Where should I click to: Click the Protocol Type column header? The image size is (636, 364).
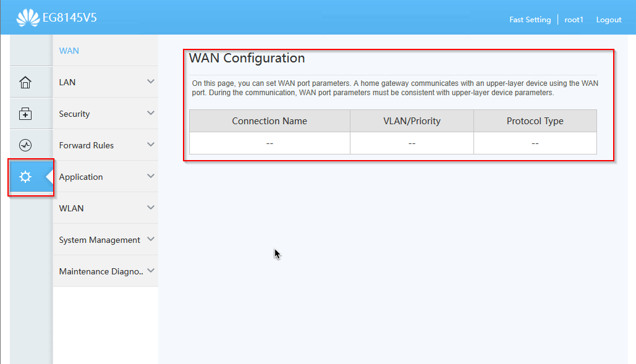(x=535, y=121)
